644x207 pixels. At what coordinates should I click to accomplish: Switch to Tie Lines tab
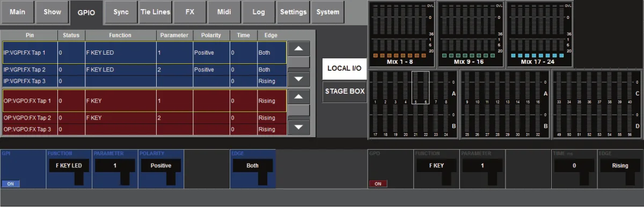point(155,12)
